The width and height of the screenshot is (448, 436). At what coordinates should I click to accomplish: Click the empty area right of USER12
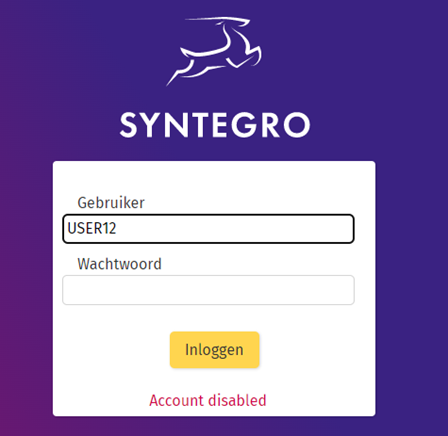(x=233, y=229)
